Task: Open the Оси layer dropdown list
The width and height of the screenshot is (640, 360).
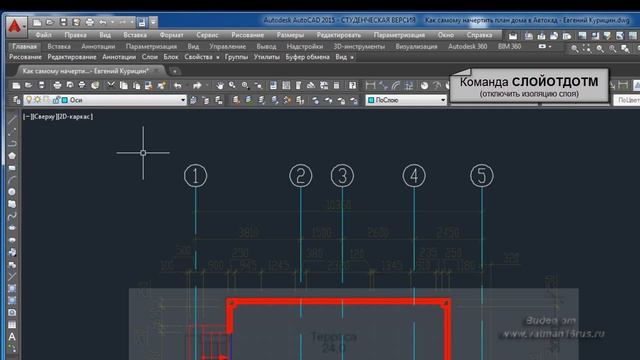Action: click(183, 100)
